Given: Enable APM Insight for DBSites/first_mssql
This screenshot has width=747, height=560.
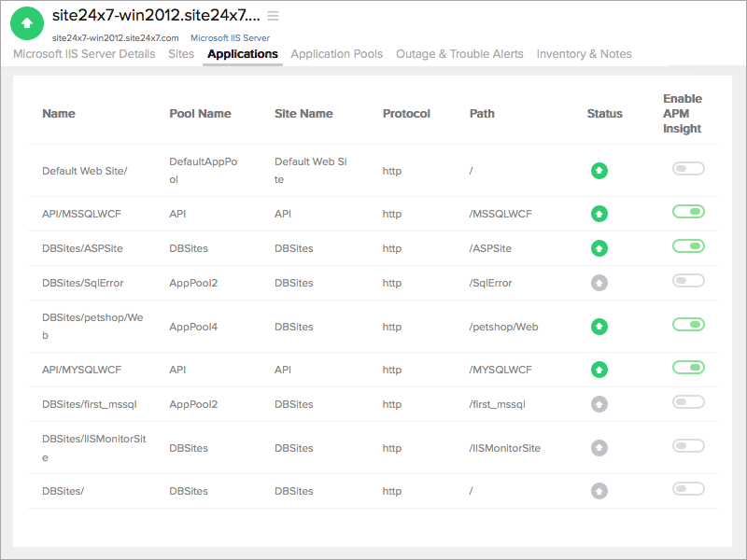Looking at the screenshot, I should coord(688,403).
